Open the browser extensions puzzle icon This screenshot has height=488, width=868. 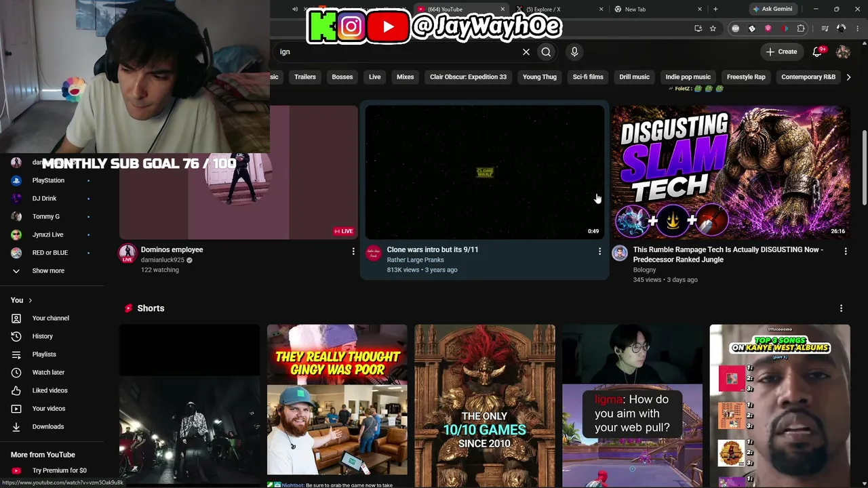pyautogui.click(x=801, y=28)
